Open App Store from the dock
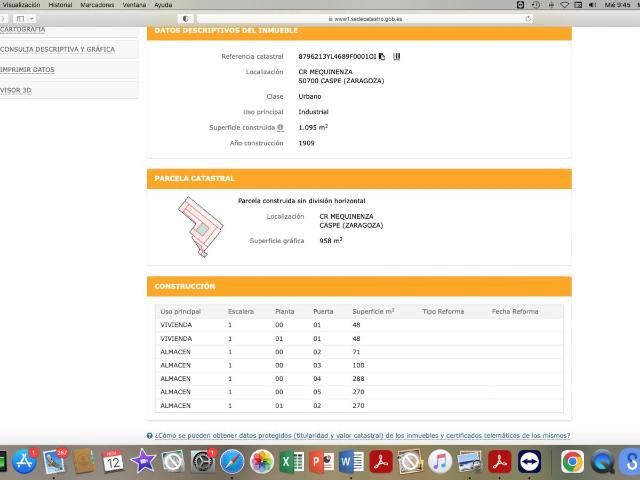Image resolution: width=640 pixels, height=480 pixels. (24, 462)
